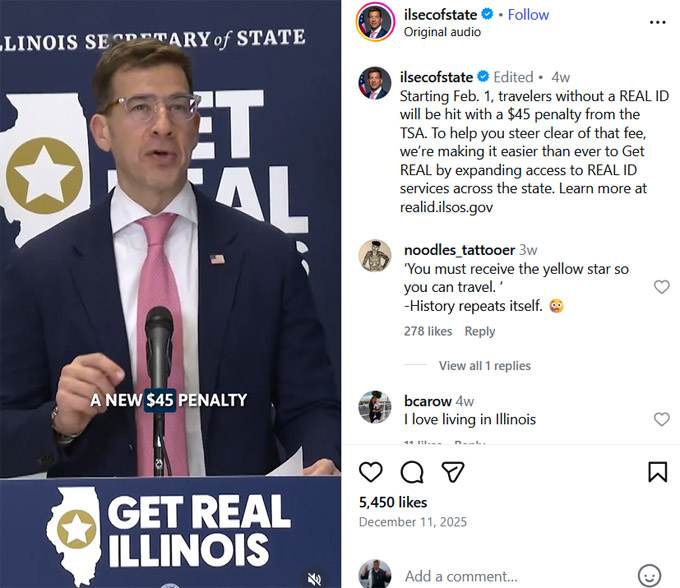Image resolution: width=680 pixels, height=588 pixels.
Task: Save post with bookmark icon
Action: (657, 472)
